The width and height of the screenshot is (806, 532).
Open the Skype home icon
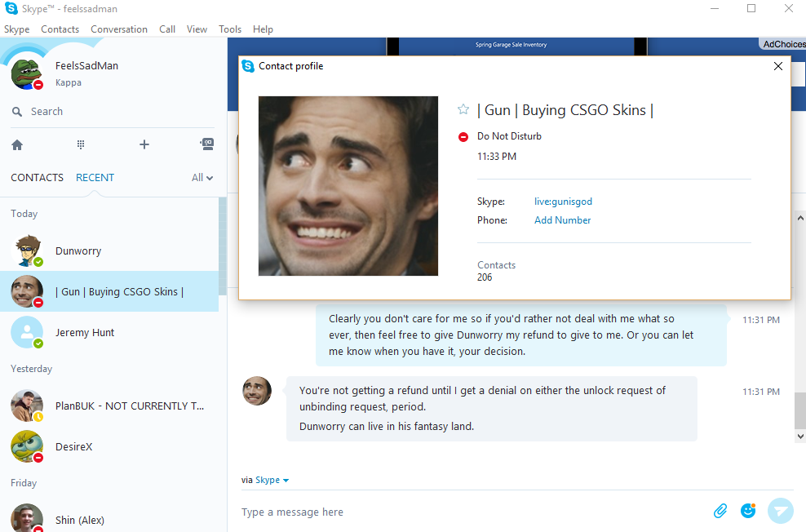click(x=17, y=145)
